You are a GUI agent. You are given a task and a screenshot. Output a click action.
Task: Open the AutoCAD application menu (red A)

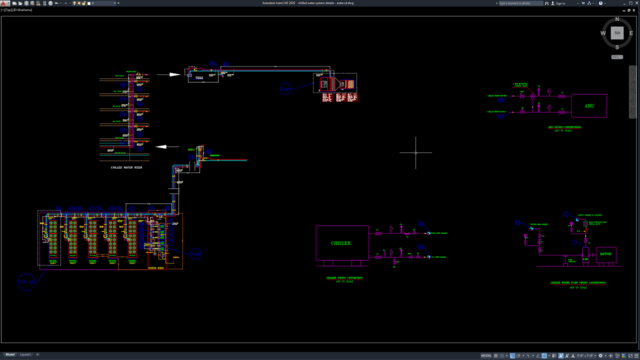click(x=4, y=3)
